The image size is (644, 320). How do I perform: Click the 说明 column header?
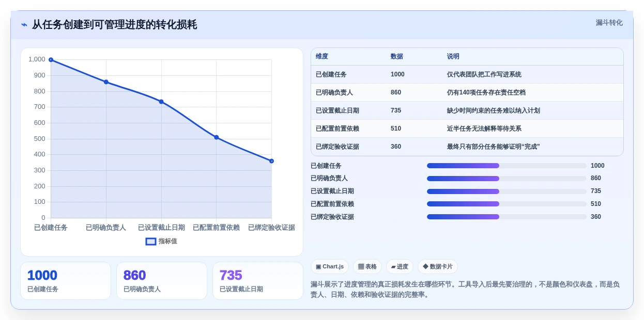[453, 56]
